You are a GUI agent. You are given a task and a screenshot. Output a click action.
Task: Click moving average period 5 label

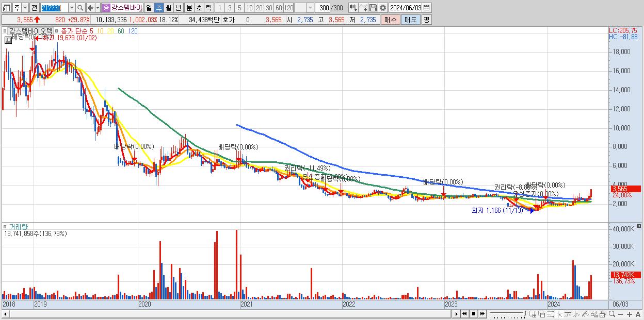(x=91, y=31)
